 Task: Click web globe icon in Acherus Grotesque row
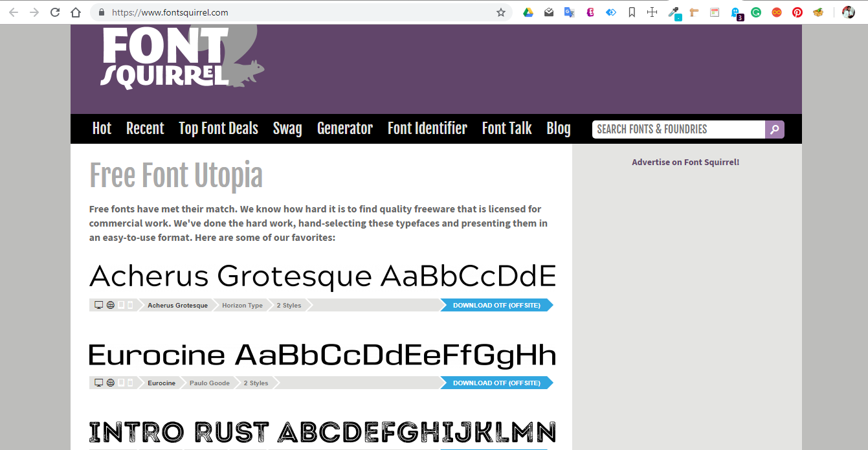click(110, 305)
